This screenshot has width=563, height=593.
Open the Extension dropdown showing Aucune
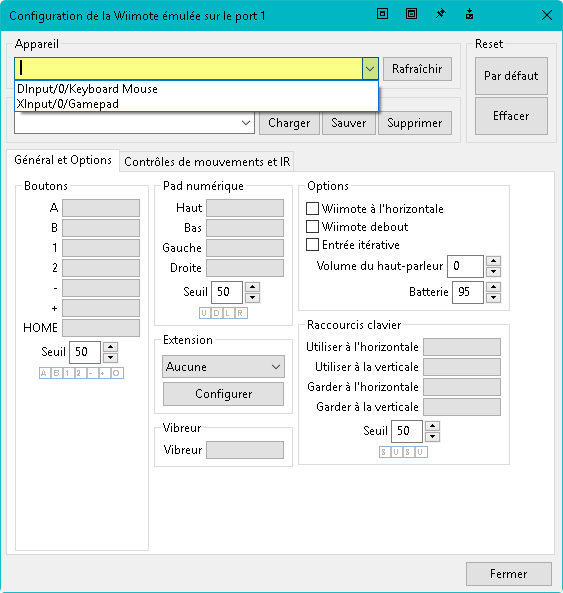coord(223,366)
